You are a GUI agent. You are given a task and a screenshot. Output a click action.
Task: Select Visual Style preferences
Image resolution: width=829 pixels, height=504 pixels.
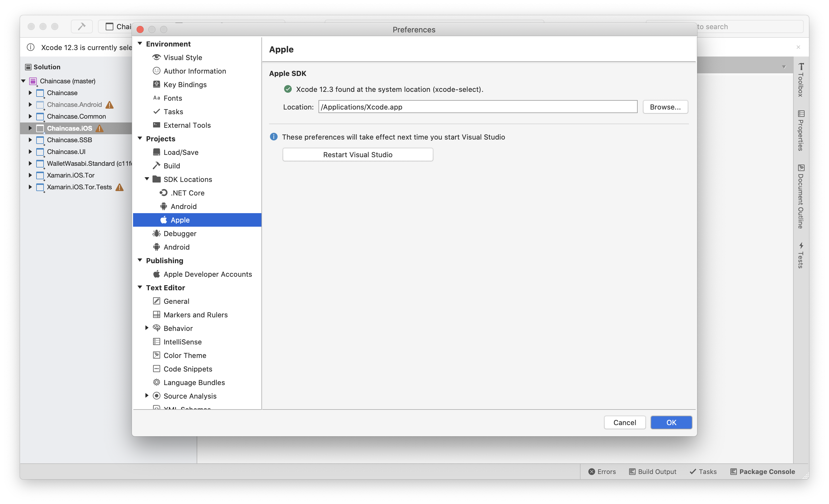pos(183,57)
